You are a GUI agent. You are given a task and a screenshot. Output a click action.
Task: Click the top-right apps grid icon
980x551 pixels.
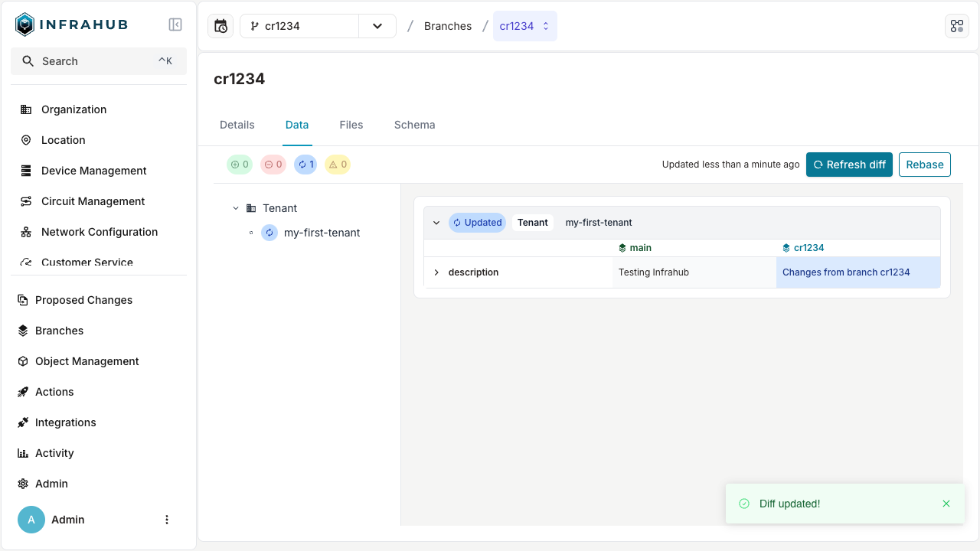point(957,26)
